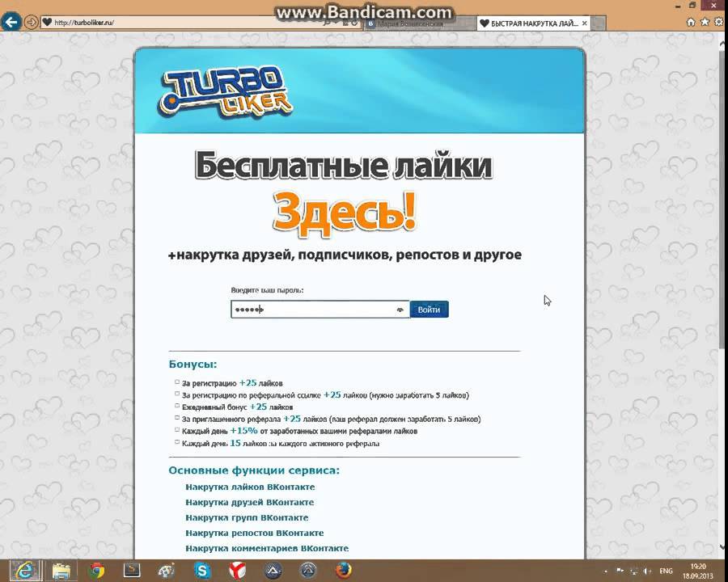Screen dimensions: 728x582
Task: Open Skype from the taskbar
Action: 202,571
